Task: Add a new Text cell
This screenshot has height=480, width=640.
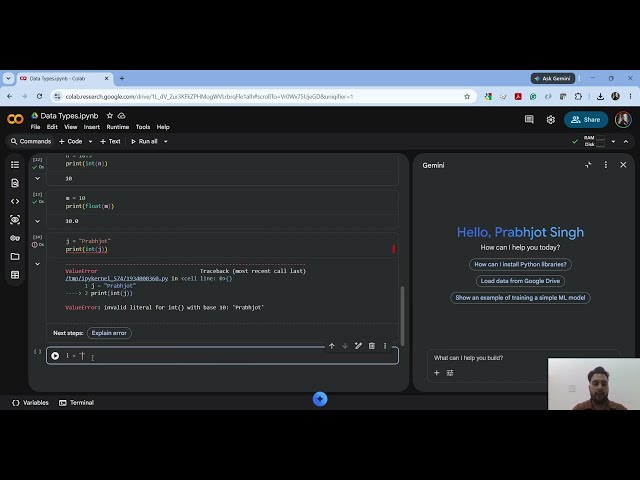Action: [x=110, y=141]
